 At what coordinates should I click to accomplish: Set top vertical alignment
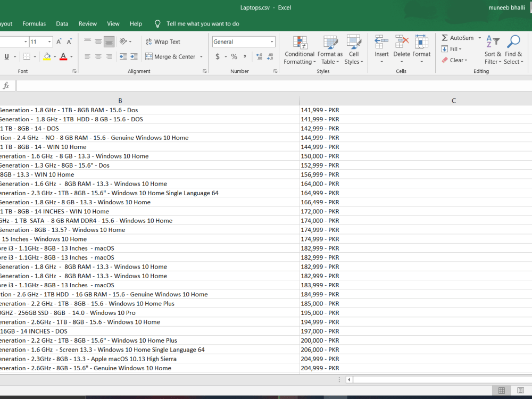88,41
